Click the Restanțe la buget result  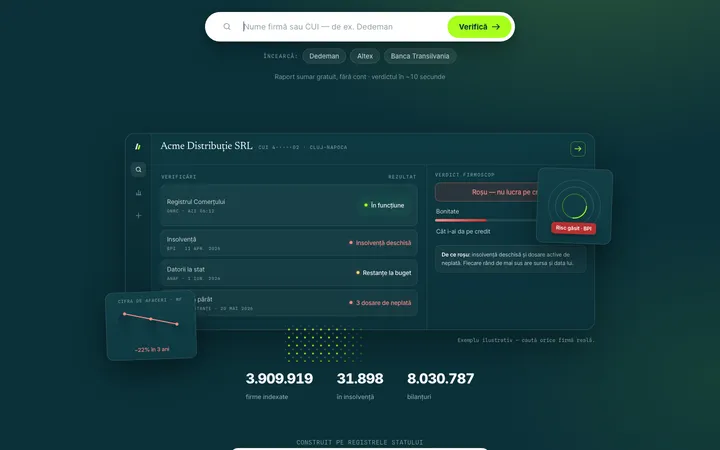pos(383,273)
